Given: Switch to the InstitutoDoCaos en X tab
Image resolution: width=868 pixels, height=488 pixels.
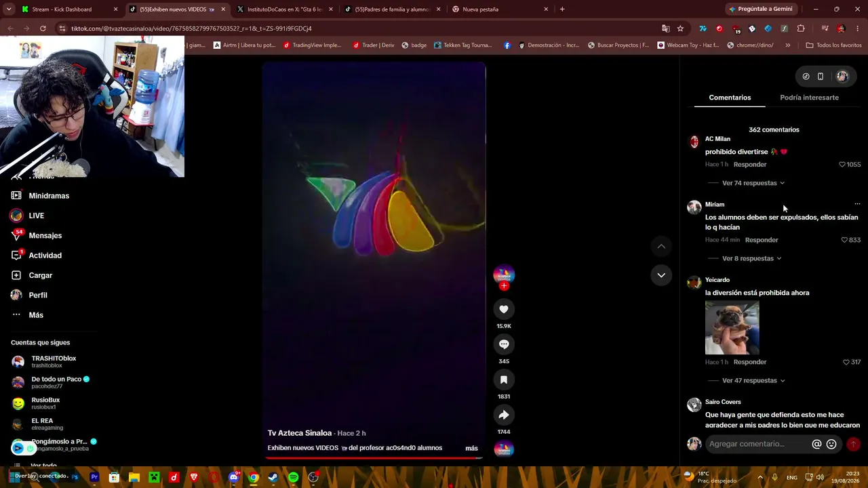Looking at the screenshot, I should [x=284, y=9].
